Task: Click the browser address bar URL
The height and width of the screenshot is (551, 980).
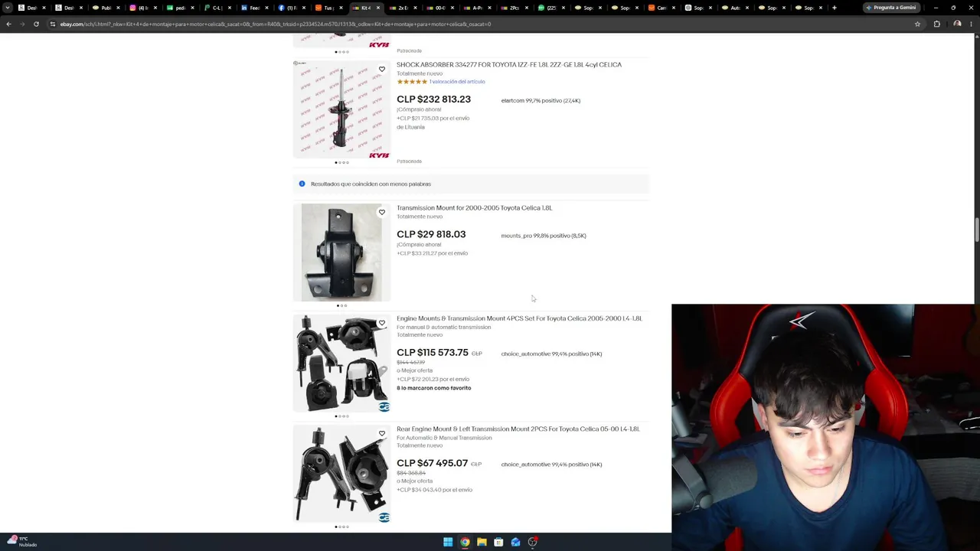Action: click(x=276, y=24)
